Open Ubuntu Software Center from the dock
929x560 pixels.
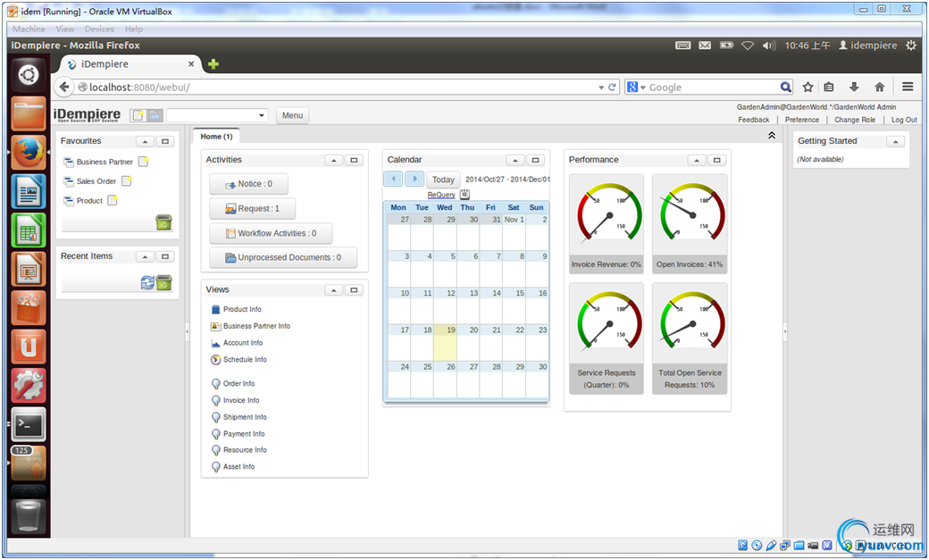[x=29, y=308]
